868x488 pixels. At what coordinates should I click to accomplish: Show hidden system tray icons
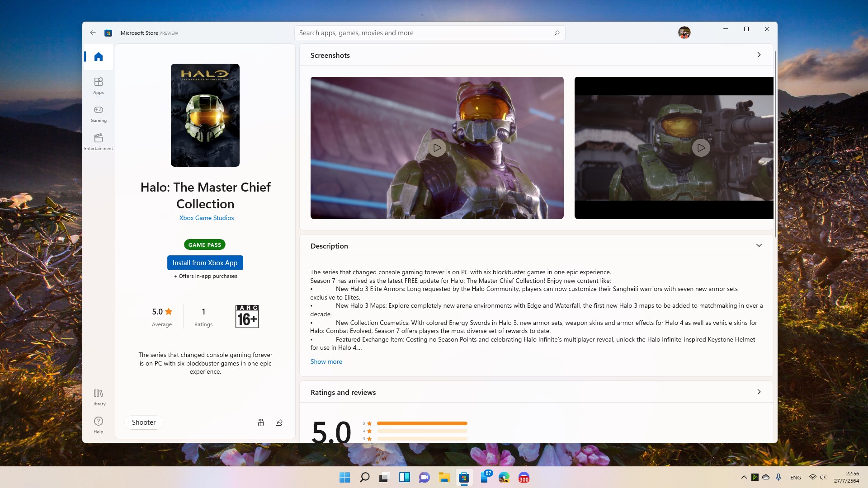pos(744,477)
